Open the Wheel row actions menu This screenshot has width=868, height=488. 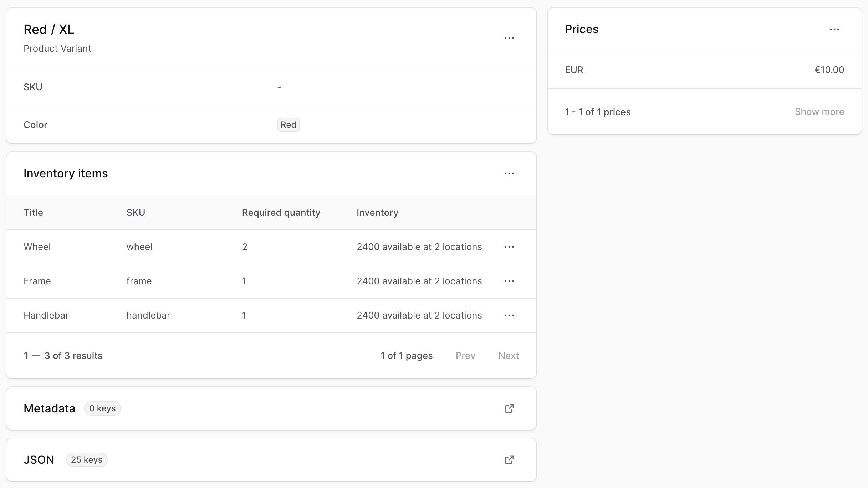click(509, 247)
